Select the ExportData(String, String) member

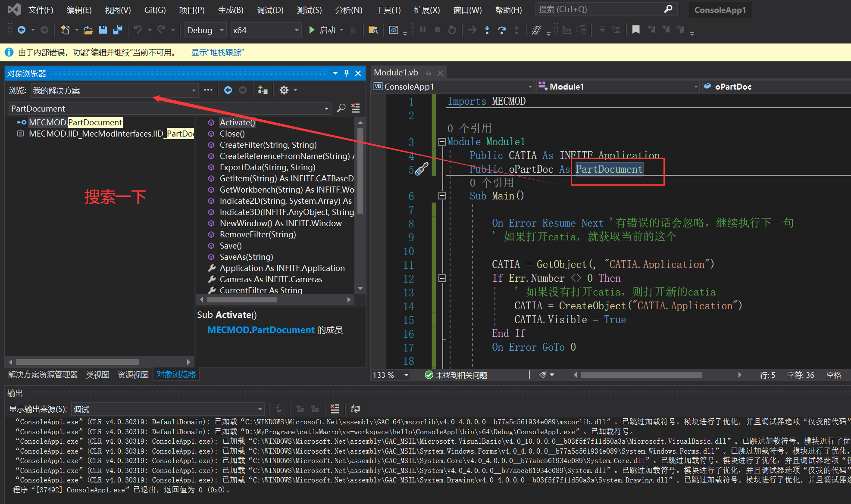(x=267, y=167)
